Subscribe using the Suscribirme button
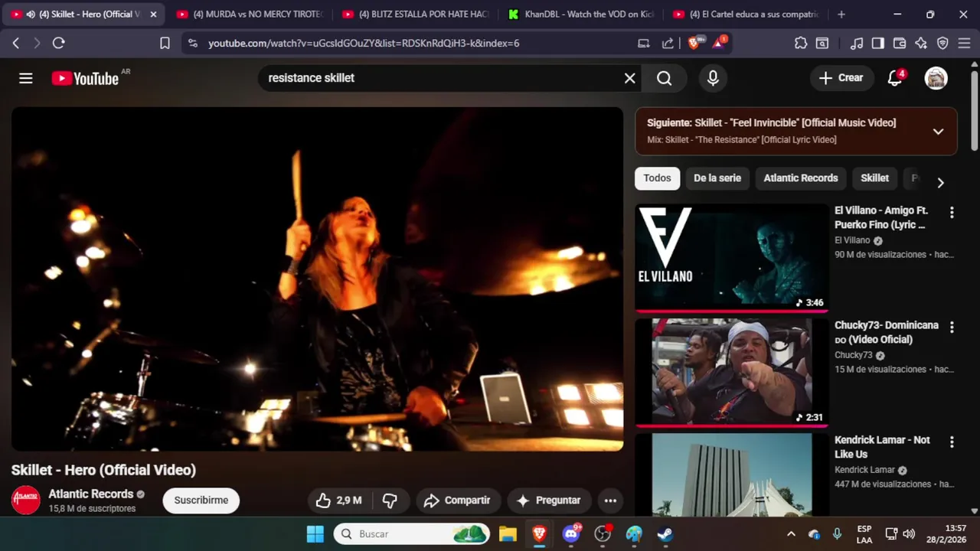The height and width of the screenshot is (551, 980). (x=201, y=500)
